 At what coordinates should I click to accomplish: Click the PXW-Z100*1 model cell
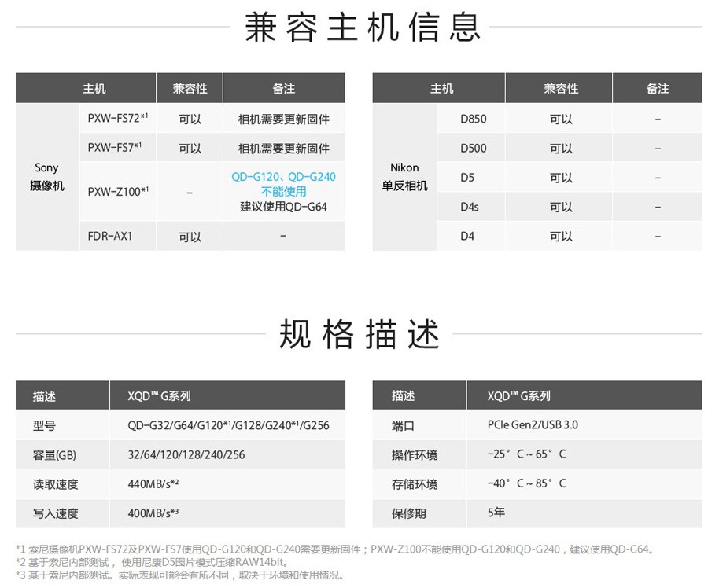click(118, 191)
